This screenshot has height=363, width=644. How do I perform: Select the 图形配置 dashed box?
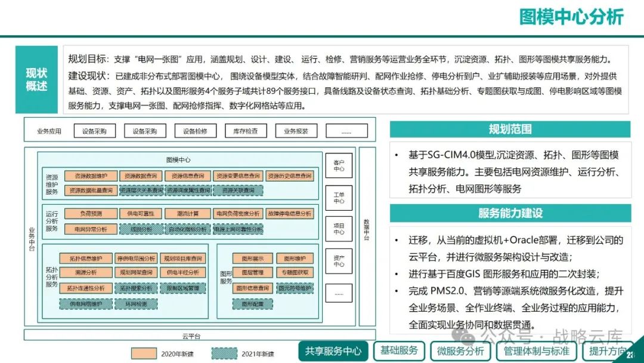click(x=253, y=304)
